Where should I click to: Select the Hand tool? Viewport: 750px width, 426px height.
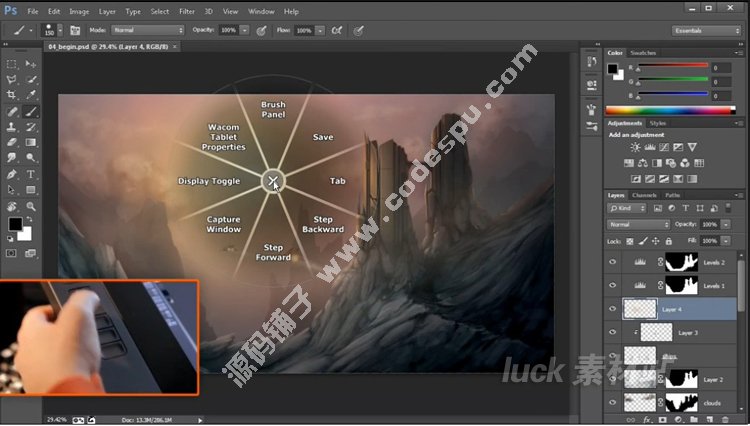(11, 207)
